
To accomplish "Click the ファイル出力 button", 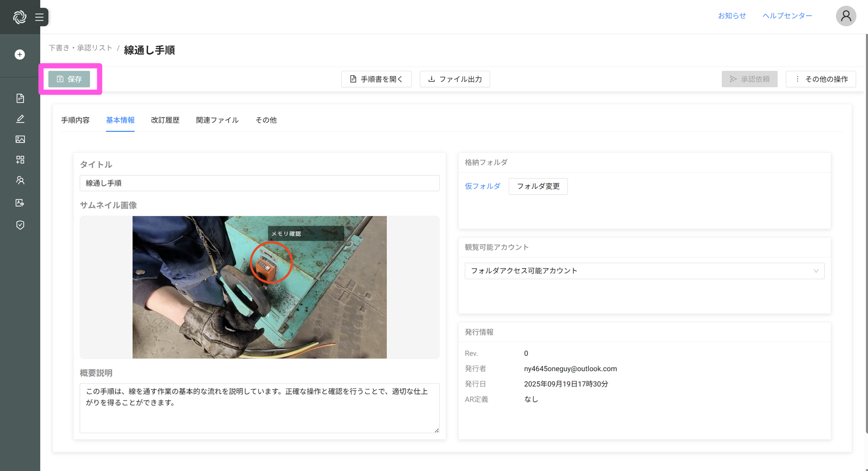I will (x=454, y=79).
